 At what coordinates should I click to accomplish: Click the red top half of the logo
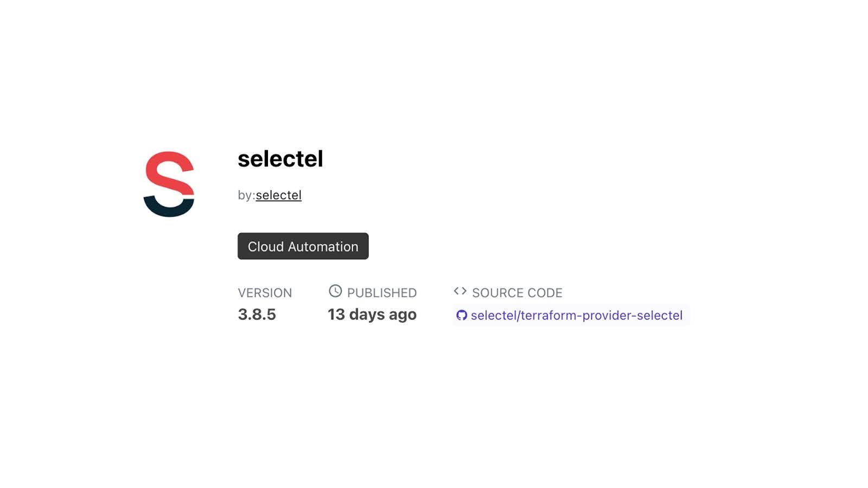point(169,169)
